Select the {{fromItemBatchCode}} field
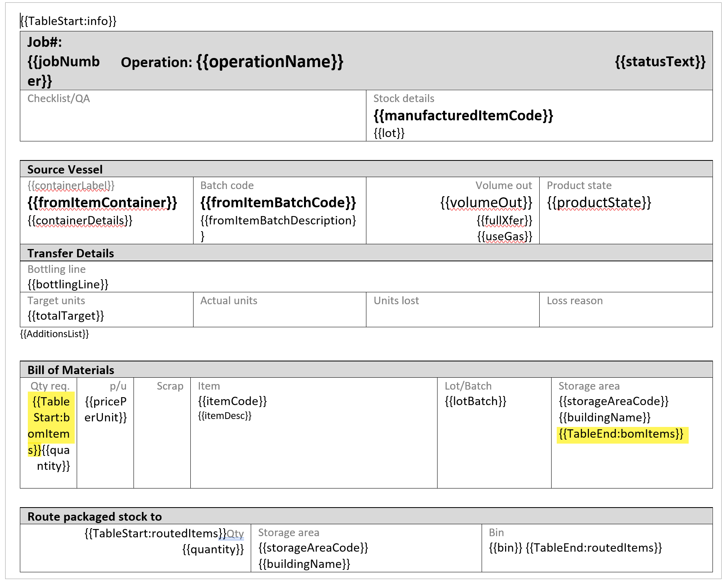Viewport: 728px width, 585px height. [x=278, y=203]
